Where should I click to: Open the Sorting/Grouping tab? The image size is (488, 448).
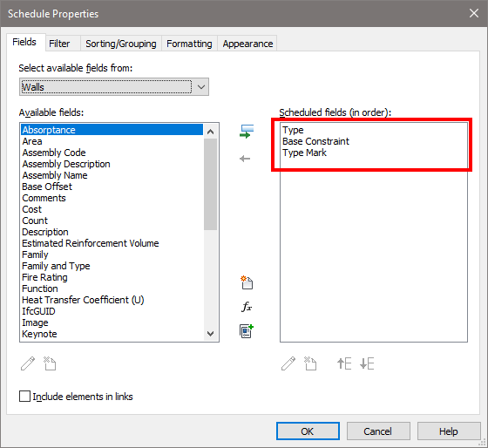click(121, 44)
